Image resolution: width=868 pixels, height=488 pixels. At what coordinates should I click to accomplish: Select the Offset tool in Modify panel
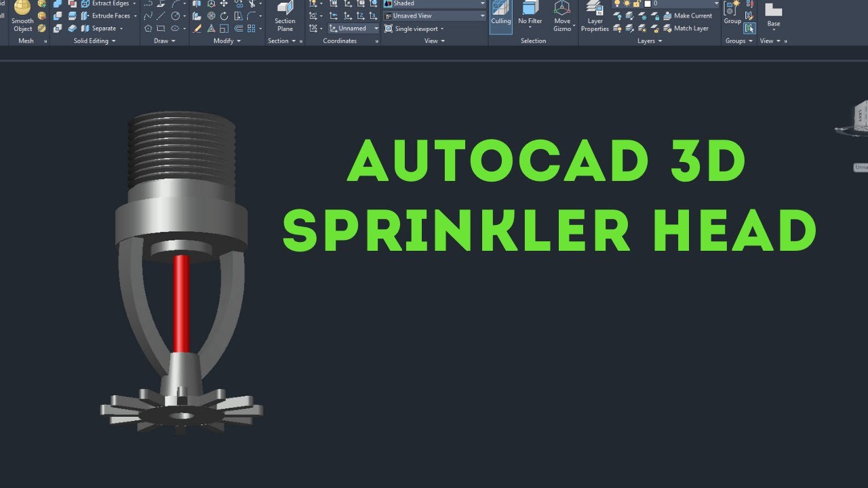tap(238, 28)
